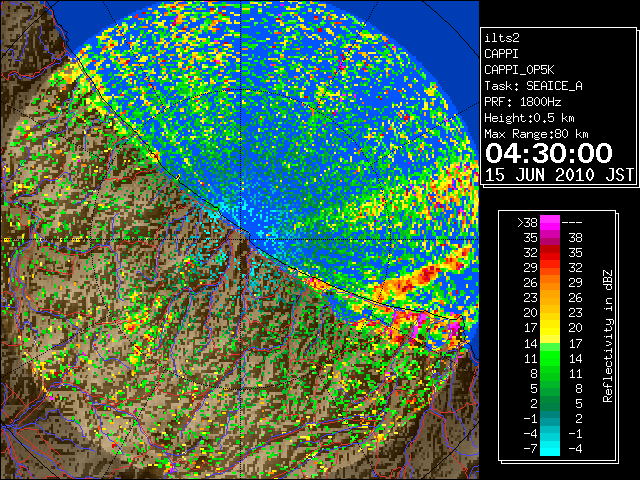Select the 'Max Range:80 km' text
640x480 pixels.
[536, 134]
